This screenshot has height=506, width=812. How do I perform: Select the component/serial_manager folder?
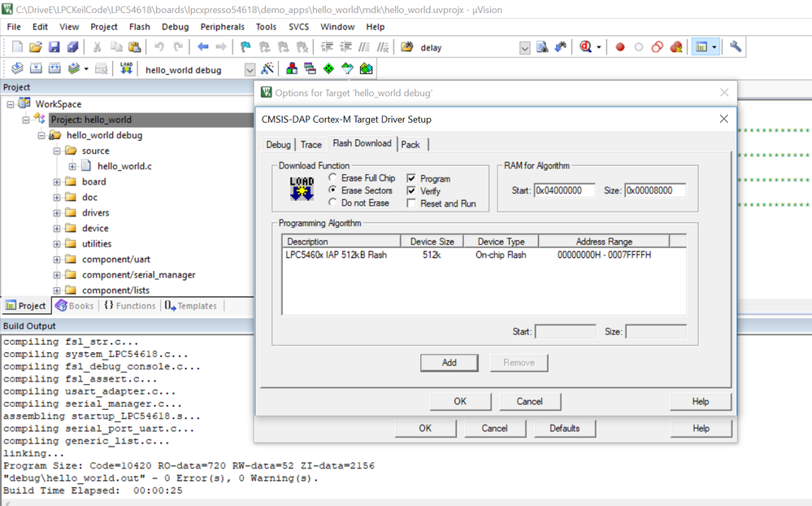[138, 275]
